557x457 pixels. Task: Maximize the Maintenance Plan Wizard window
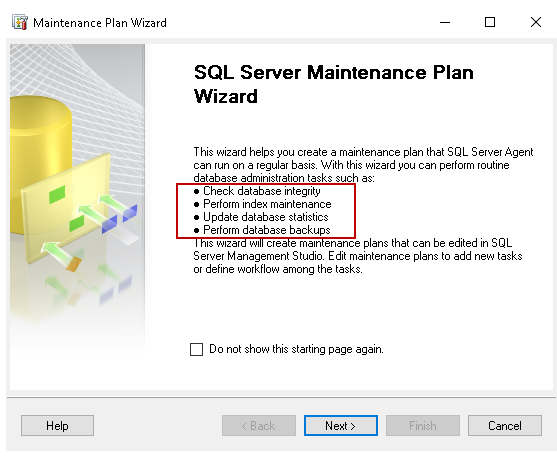coord(490,22)
